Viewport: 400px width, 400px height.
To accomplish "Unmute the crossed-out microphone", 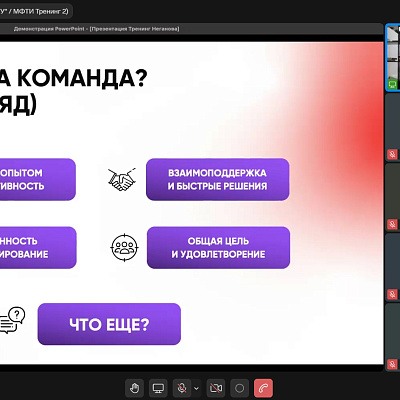I will click(x=182, y=388).
